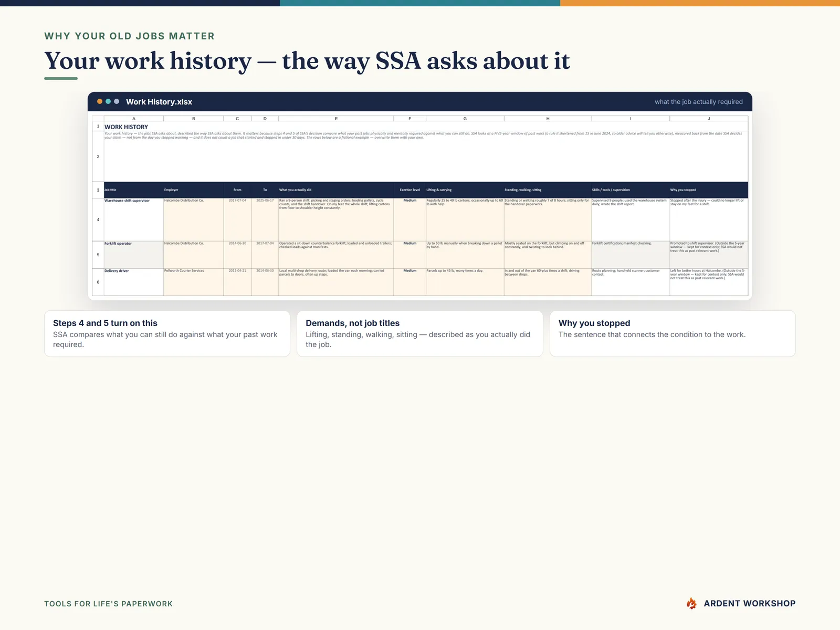Click the 'From' column heading
This screenshot has width=840, height=630.
point(237,190)
